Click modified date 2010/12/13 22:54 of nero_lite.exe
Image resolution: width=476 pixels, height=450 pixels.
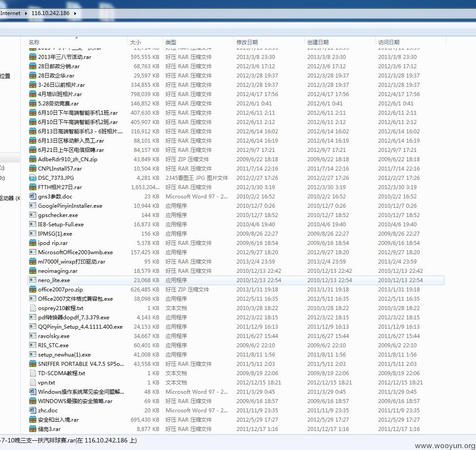(x=259, y=280)
